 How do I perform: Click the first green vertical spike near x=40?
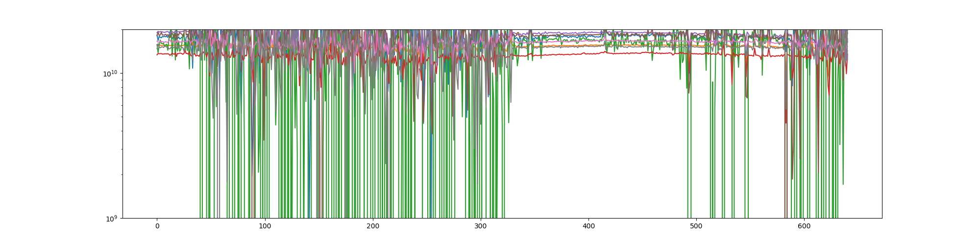(200, 147)
